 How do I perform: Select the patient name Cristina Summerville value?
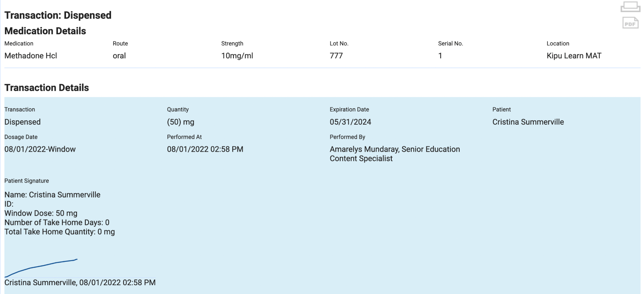click(528, 122)
